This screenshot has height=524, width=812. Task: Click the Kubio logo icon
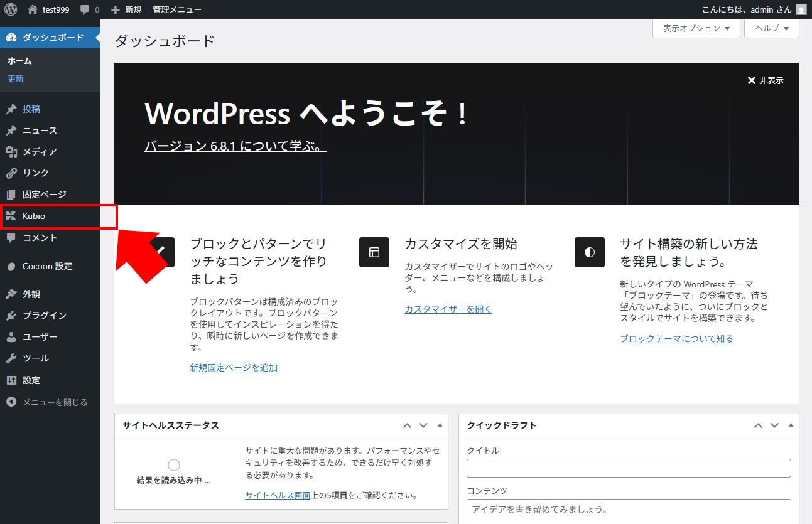tap(11, 216)
